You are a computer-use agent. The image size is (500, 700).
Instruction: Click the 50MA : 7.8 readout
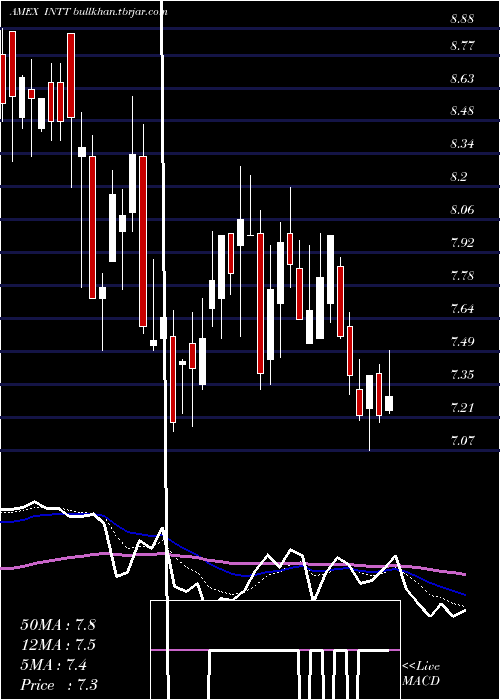tap(58, 625)
